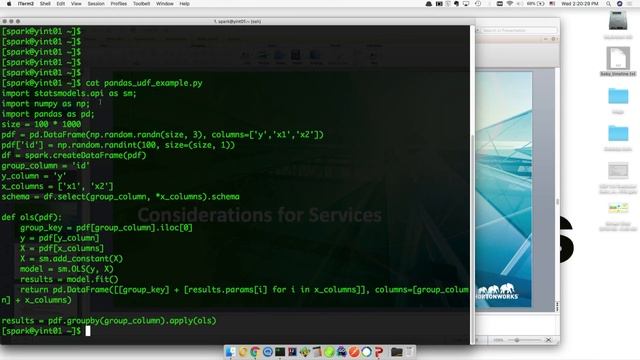Click the 'results = model.fit()' line
The height and width of the screenshot is (360, 640).
pyautogui.click(x=69, y=279)
